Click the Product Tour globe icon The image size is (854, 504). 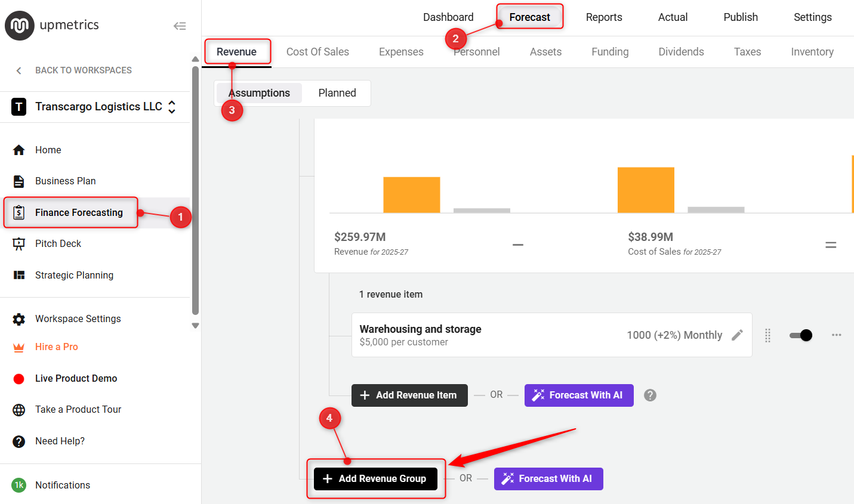[x=19, y=410]
